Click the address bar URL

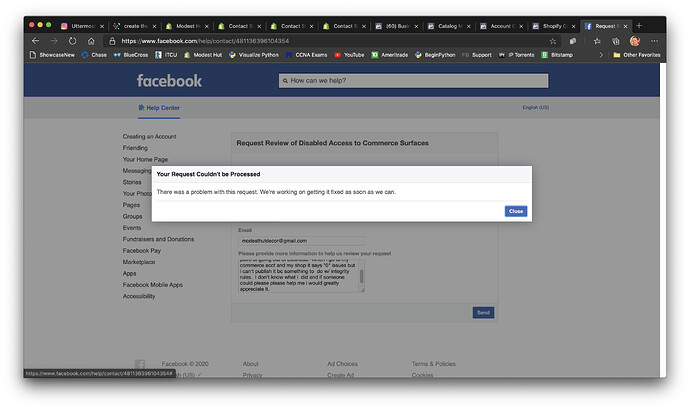click(x=205, y=41)
